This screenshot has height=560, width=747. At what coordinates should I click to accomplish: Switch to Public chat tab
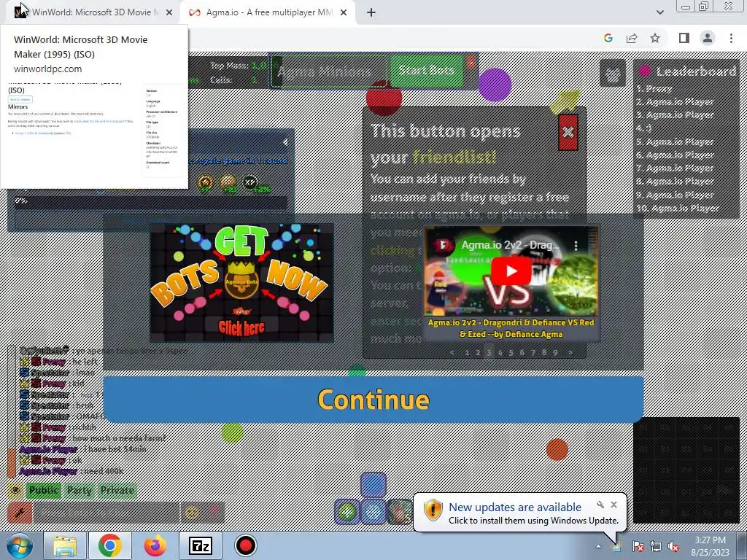click(x=43, y=490)
